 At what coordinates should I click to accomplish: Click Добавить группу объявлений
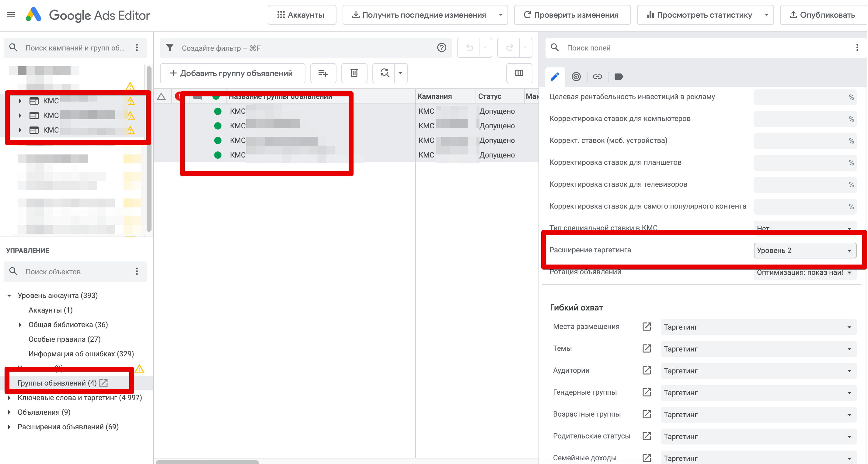[232, 73]
